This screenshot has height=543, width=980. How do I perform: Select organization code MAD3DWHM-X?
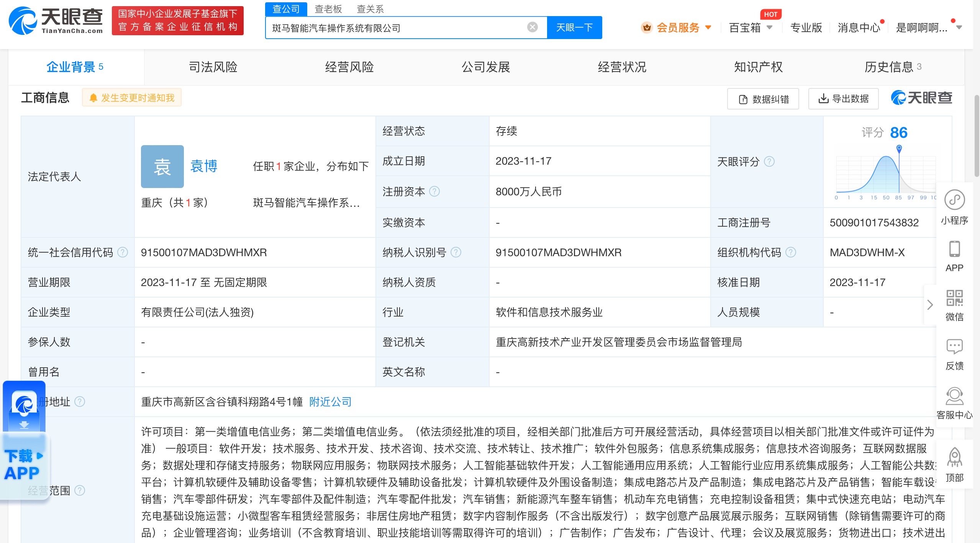[x=867, y=252]
